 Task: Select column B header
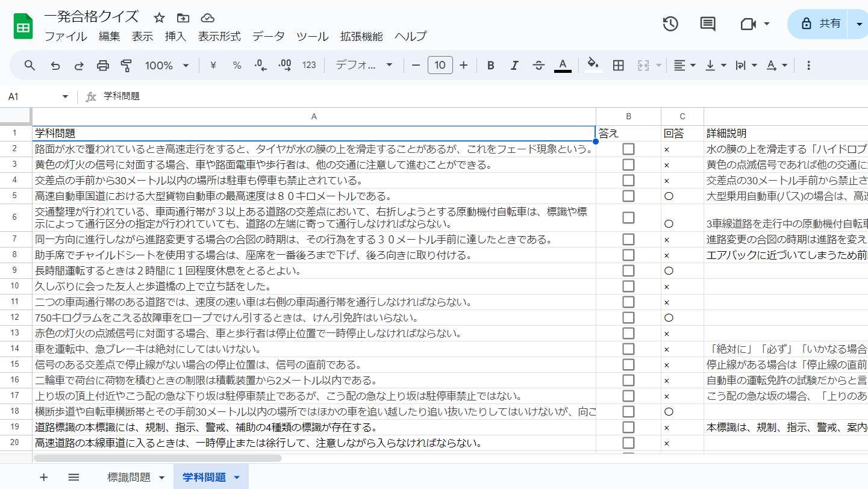pos(628,116)
